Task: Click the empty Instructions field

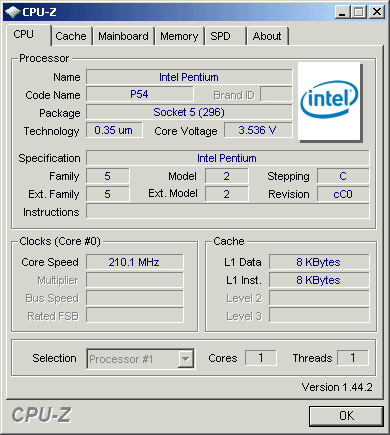Action: coord(228,211)
